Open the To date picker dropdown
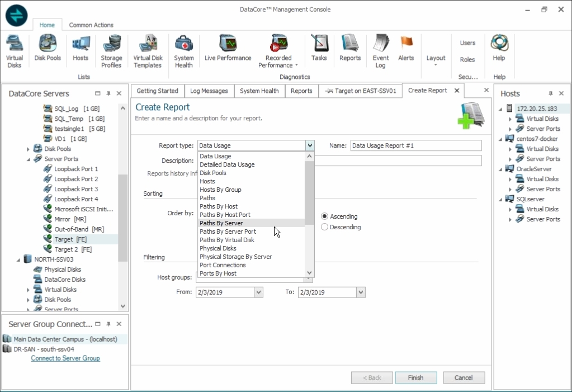 point(361,292)
